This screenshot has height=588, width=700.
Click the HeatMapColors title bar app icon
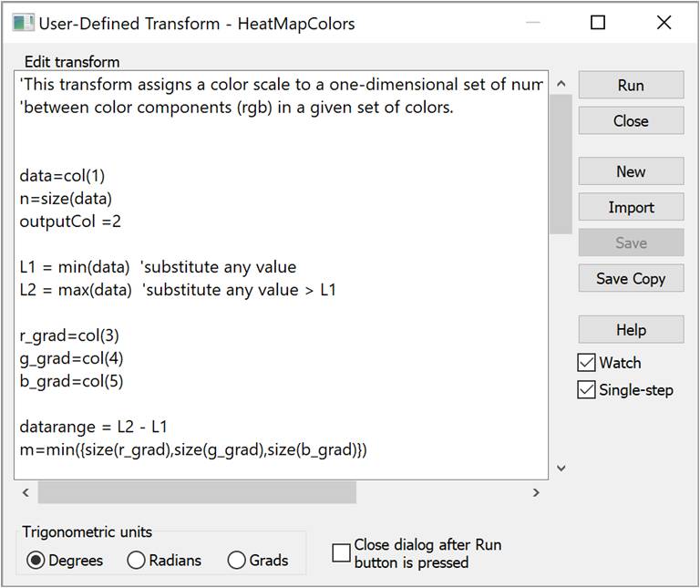click(x=24, y=23)
